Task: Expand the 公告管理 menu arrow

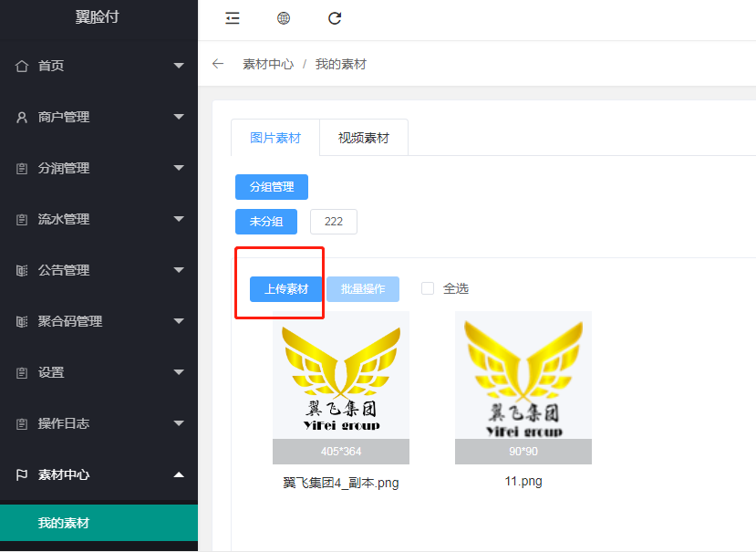Action: [179, 270]
